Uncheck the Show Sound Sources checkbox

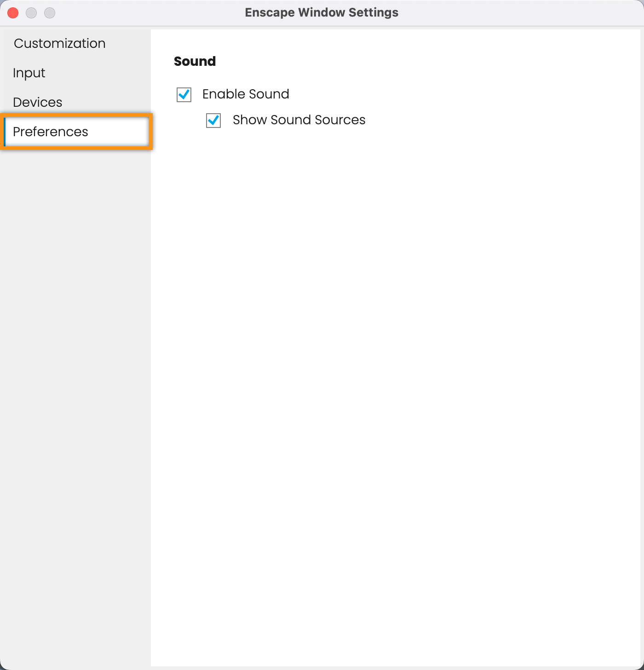click(213, 120)
